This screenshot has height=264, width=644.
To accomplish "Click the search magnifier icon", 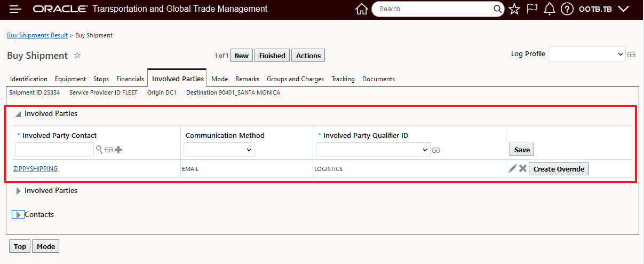I will point(498,9).
